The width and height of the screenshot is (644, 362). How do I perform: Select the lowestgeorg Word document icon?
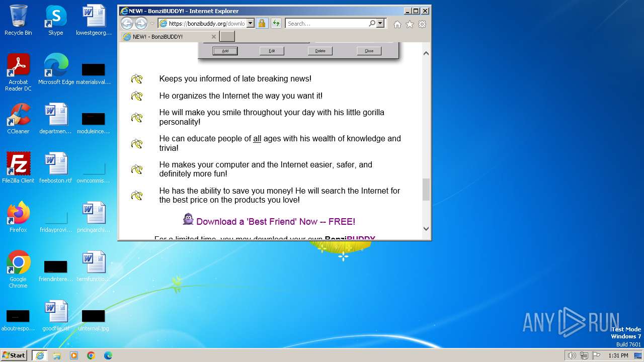tap(94, 20)
